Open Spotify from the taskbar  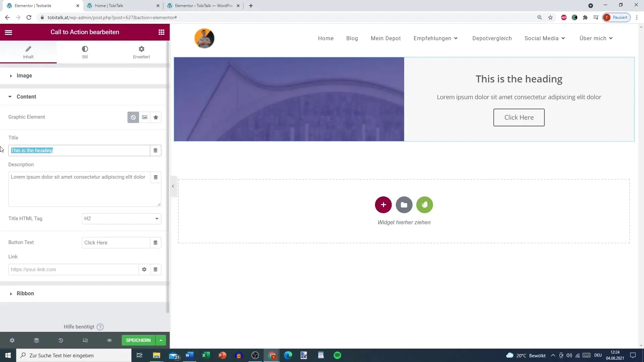tap(337, 355)
